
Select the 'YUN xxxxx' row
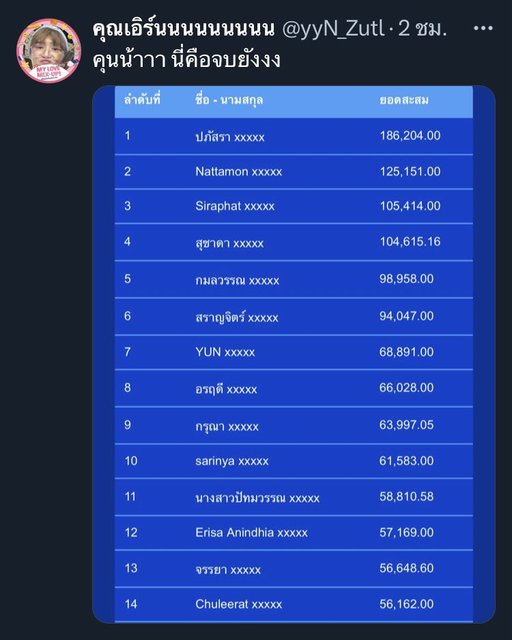[x=294, y=352]
